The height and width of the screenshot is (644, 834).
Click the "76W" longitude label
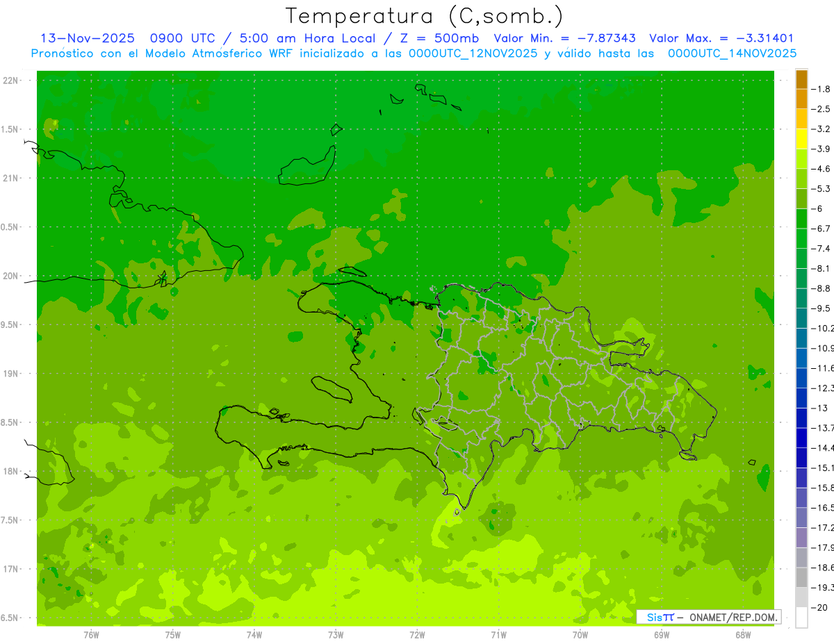(91, 634)
